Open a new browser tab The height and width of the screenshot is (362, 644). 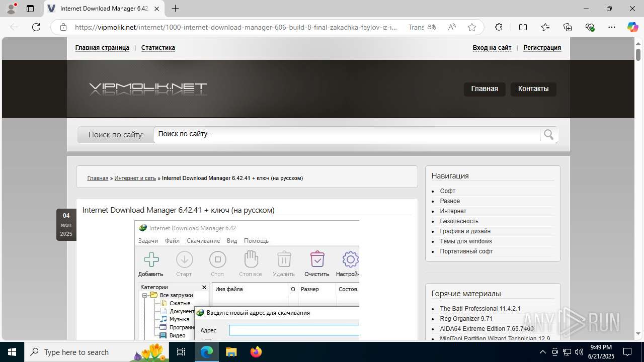coord(175,9)
